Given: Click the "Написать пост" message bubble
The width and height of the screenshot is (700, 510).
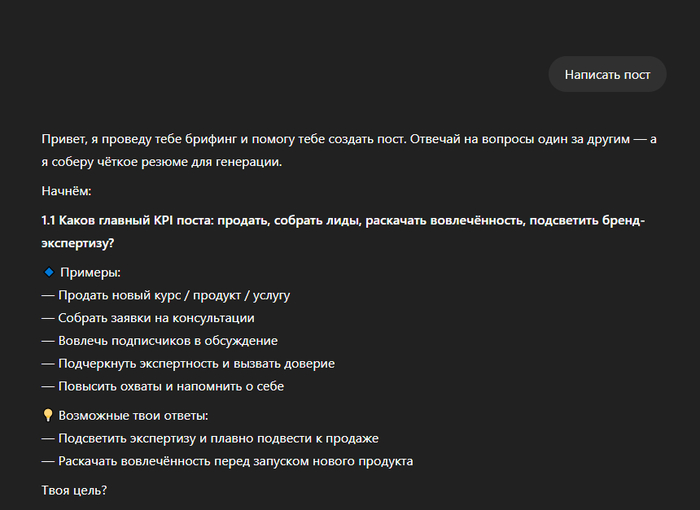Looking at the screenshot, I should pyautogui.click(x=607, y=74).
